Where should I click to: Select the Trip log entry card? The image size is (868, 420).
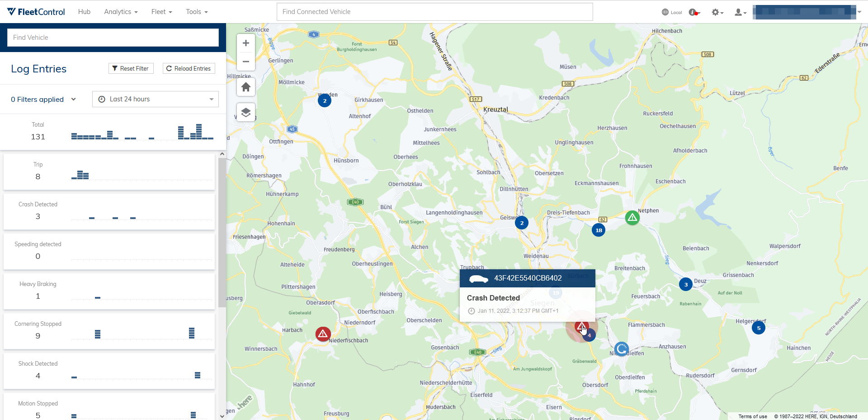click(109, 172)
